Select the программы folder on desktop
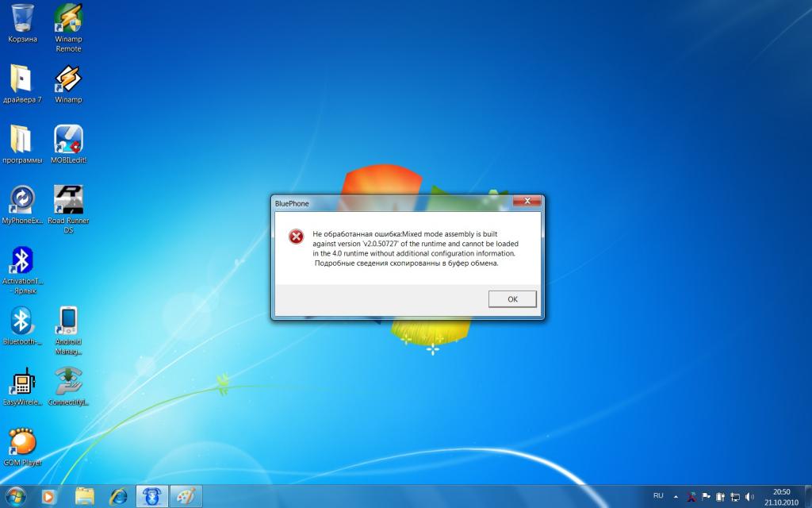 point(21,140)
